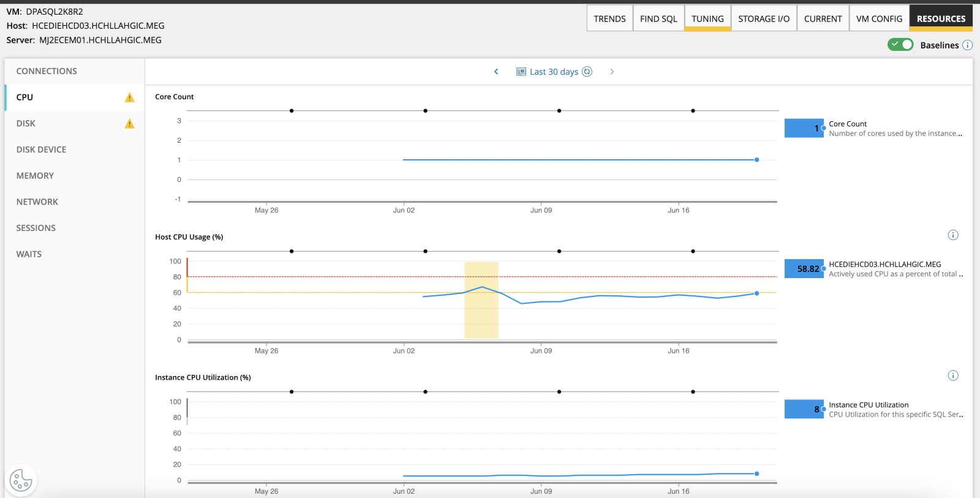The width and height of the screenshot is (980, 498).
Task: Open the VM CONFIG tab
Action: 879,18
